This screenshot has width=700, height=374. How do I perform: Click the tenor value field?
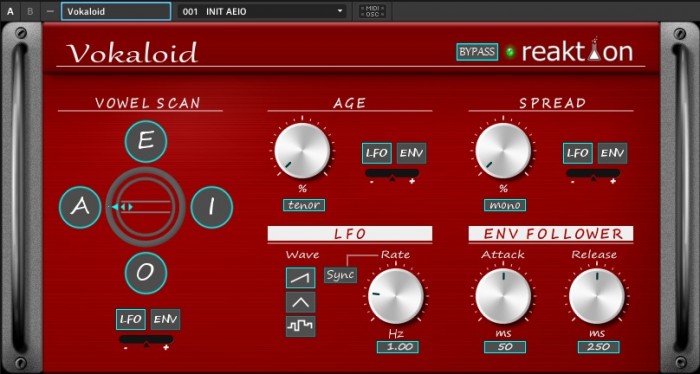304,205
